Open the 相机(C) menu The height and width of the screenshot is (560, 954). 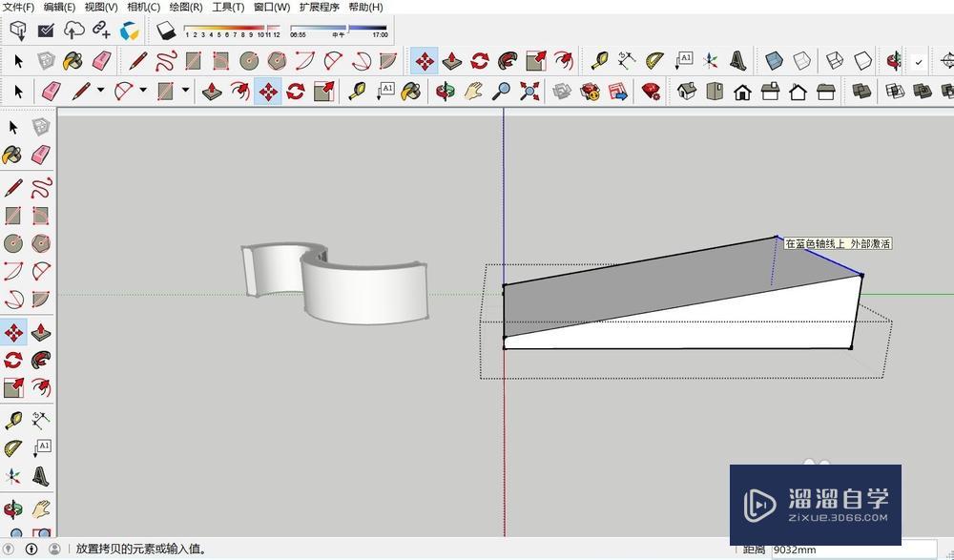(x=144, y=8)
